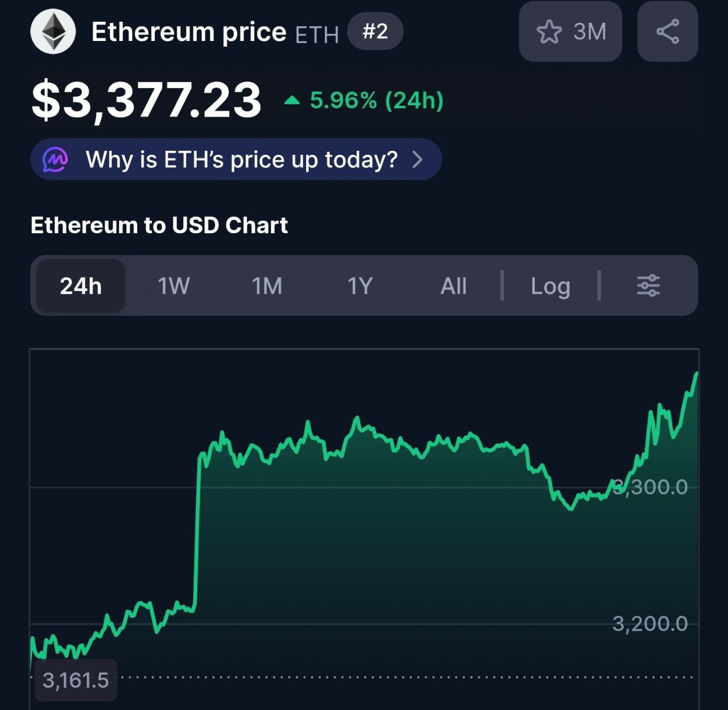The height and width of the screenshot is (710, 728).
Task: Display the All time chart range
Action: point(453,286)
